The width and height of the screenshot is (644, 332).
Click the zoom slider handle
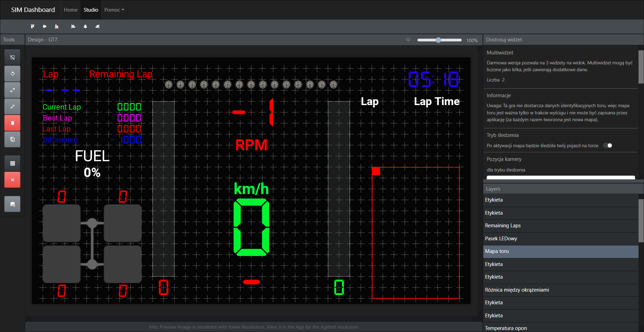[x=438, y=40]
